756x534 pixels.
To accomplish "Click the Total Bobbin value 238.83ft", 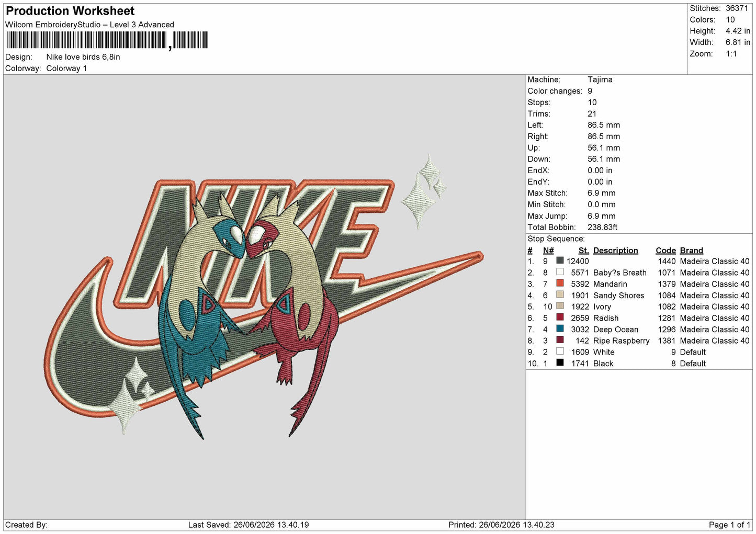I will coord(602,228).
